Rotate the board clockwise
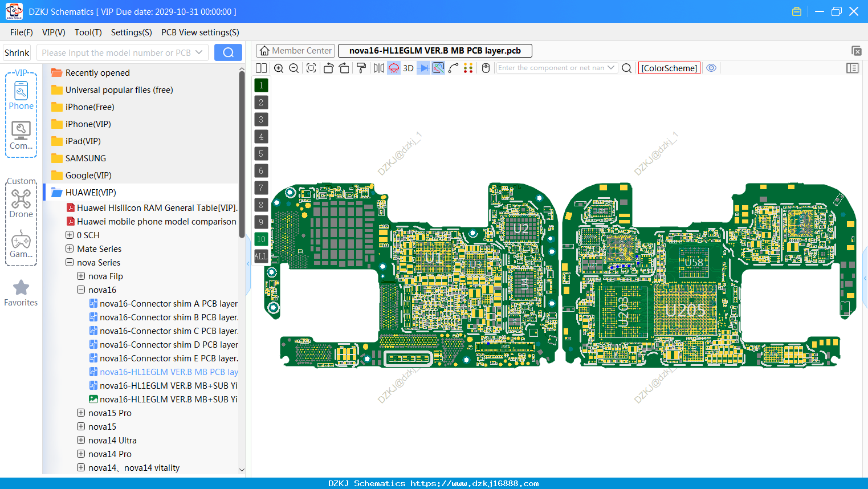868x489 pixels. [x=344, y=68]
